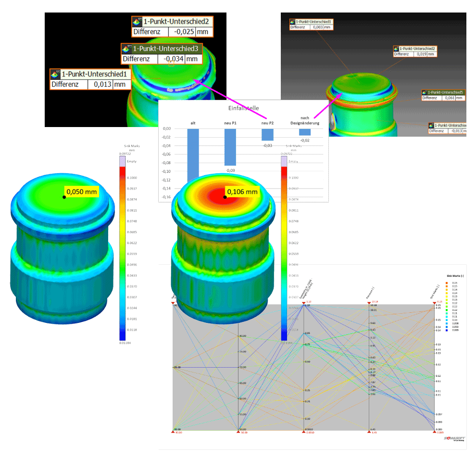476x461 pixels.
Task: Select 1-Punkt-Unterschied2 icon in gray view
Action: tap(396, 49)
